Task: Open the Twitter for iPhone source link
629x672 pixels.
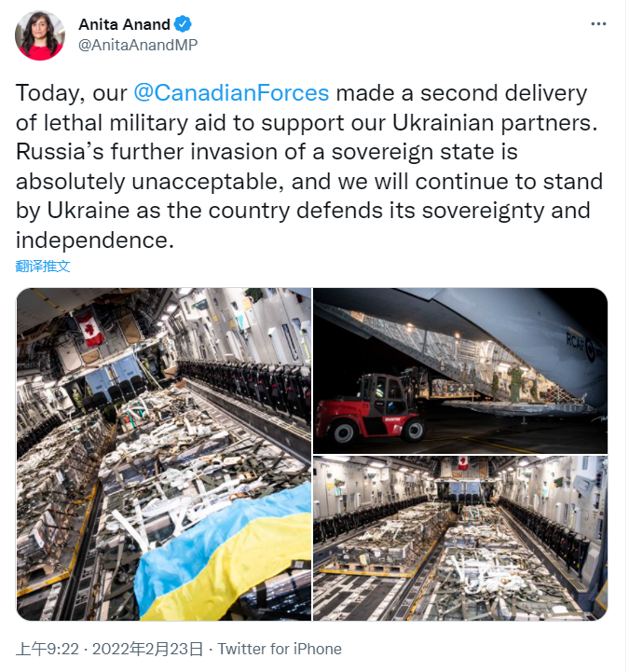Action: [x=280, y=649]
